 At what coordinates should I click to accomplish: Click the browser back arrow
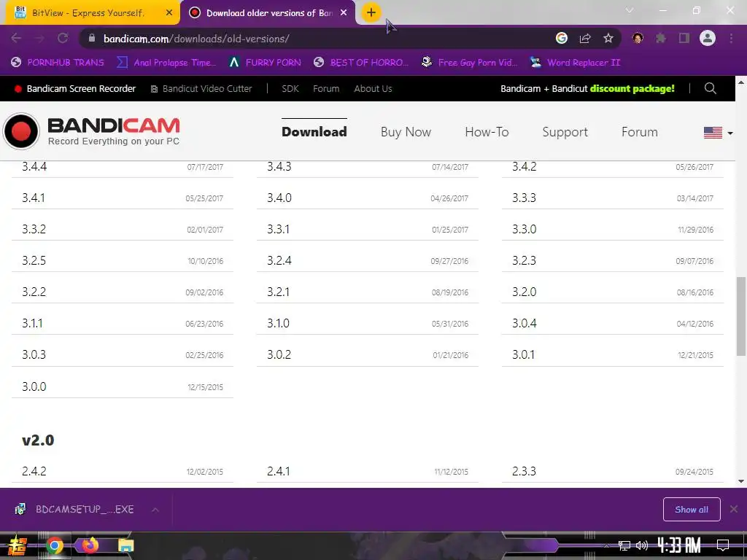[x=16, y=39]
